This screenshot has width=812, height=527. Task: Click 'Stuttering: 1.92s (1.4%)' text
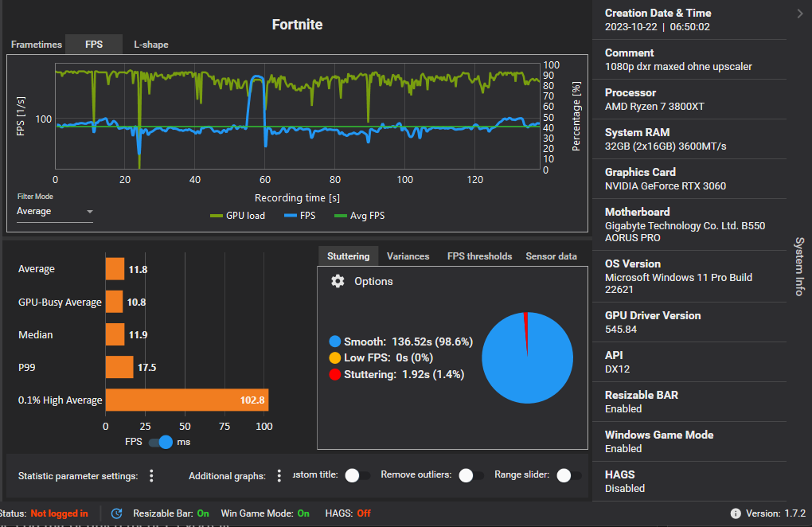(404, 374)
